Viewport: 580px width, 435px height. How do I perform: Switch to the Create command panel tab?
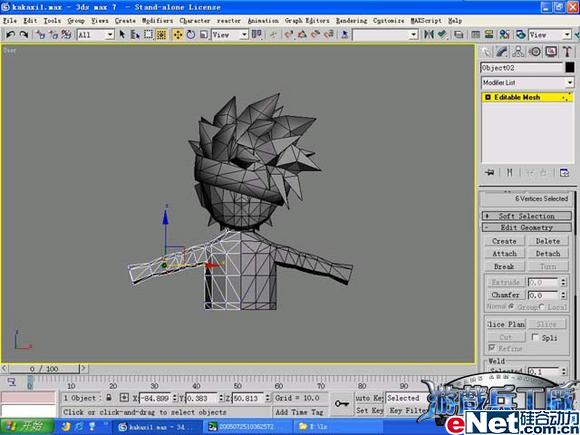tap(486, 52)
